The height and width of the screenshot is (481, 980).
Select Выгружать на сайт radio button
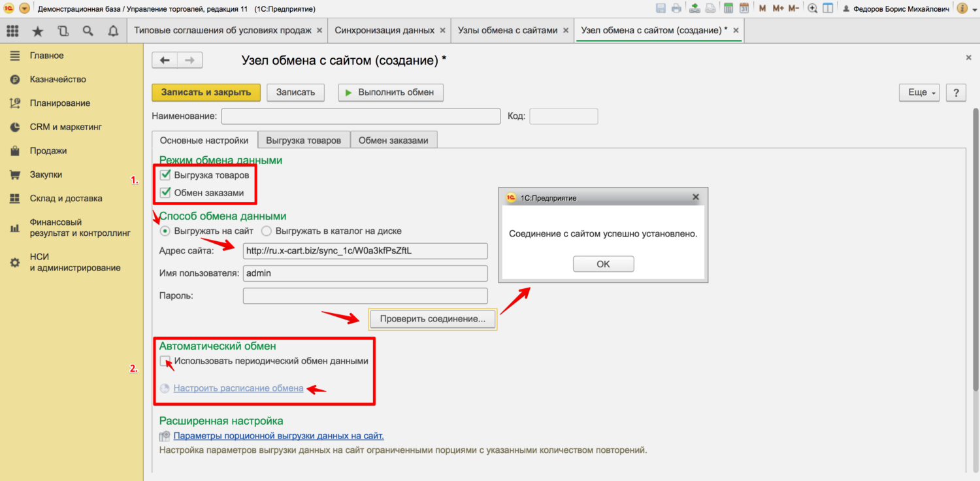coord(165,231)
